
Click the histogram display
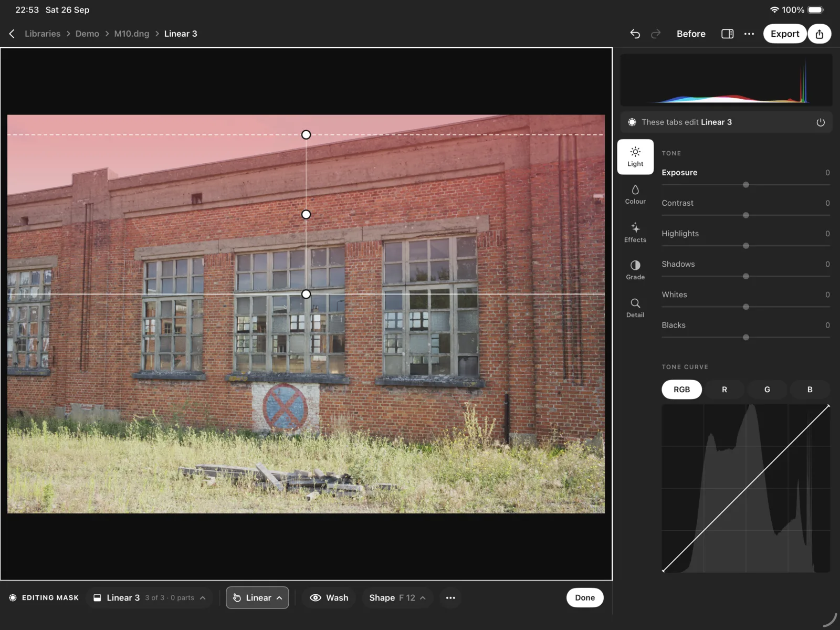coord(726,80)
